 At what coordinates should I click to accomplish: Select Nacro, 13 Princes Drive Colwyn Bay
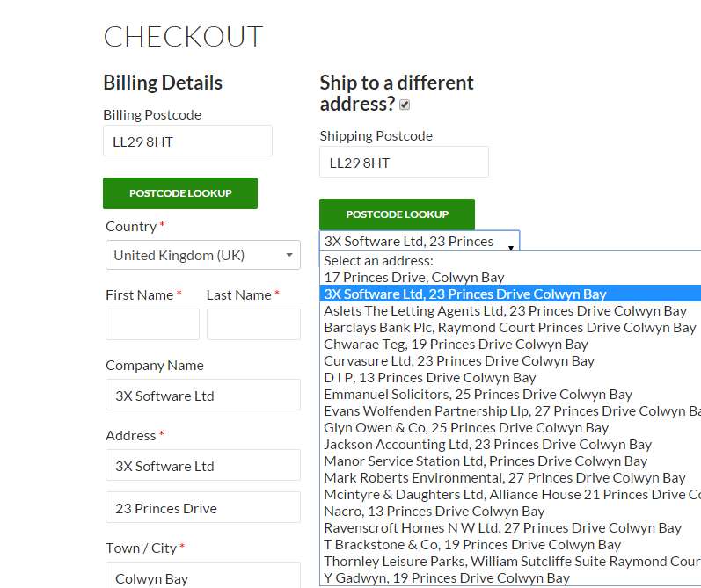[x=510, y=511]
